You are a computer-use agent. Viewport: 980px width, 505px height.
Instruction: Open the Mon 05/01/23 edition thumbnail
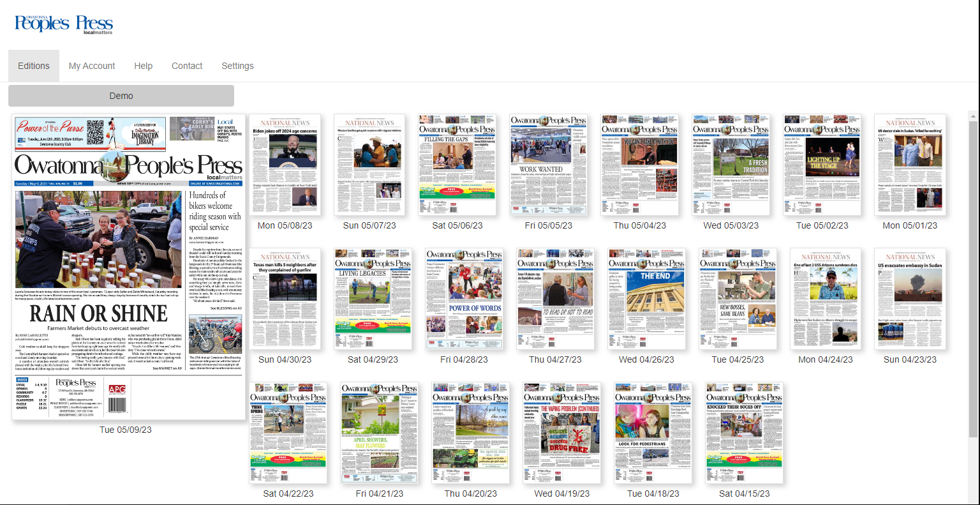[x=910, y=165]
